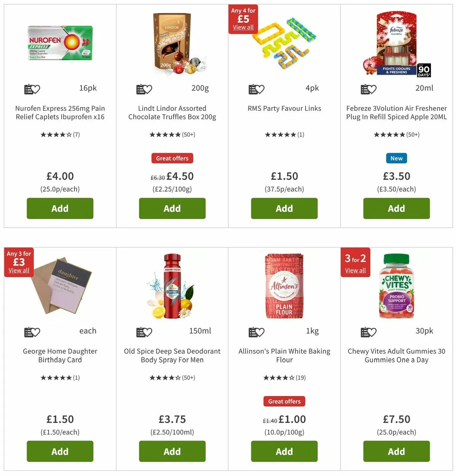
Task: View all 3 for 2 offer products
Action: [355, 270]
